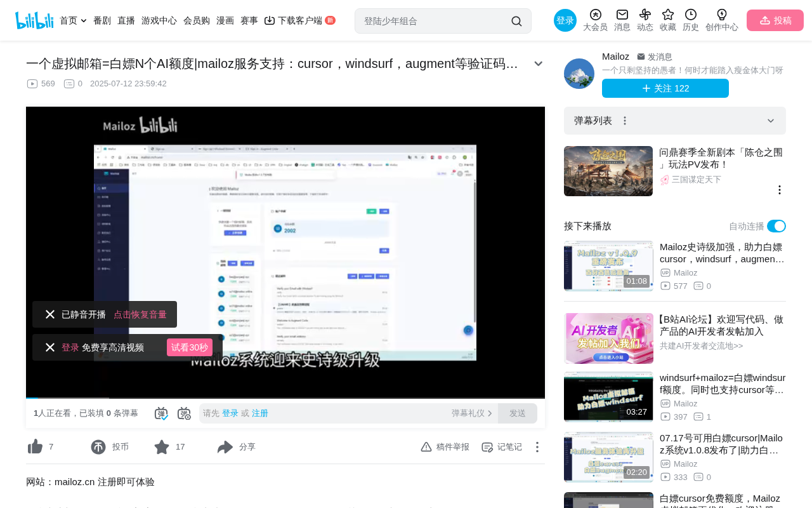812x508 pixels.
Task: Focus the search input field
Action: pos(435,21)
